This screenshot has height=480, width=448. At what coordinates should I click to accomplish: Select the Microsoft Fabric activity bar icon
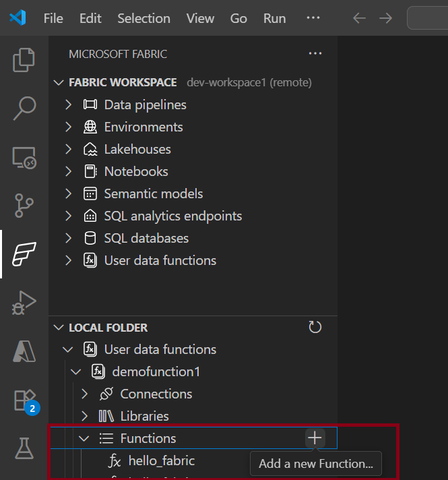tap(24, 253)
